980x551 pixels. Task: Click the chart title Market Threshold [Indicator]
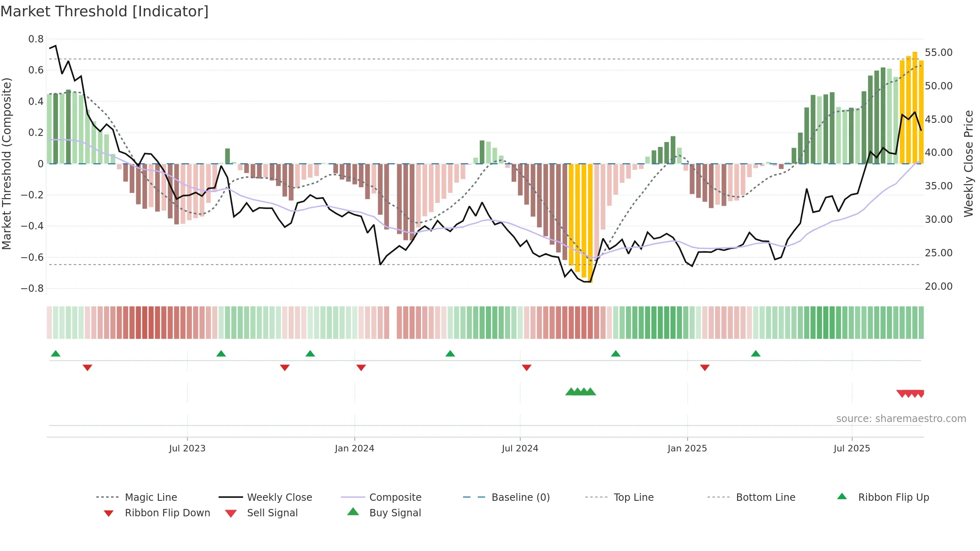point(105,11)
